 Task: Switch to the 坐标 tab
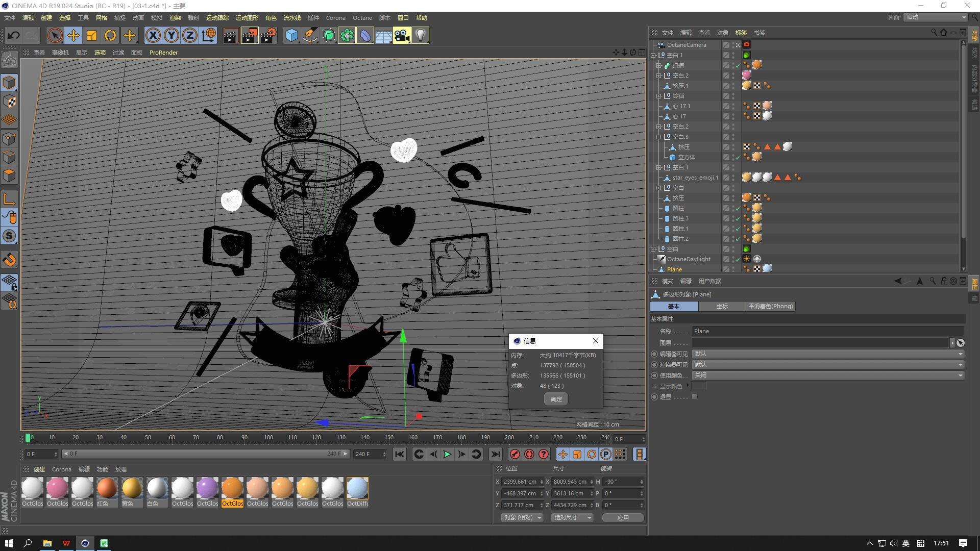click(722, 306)
